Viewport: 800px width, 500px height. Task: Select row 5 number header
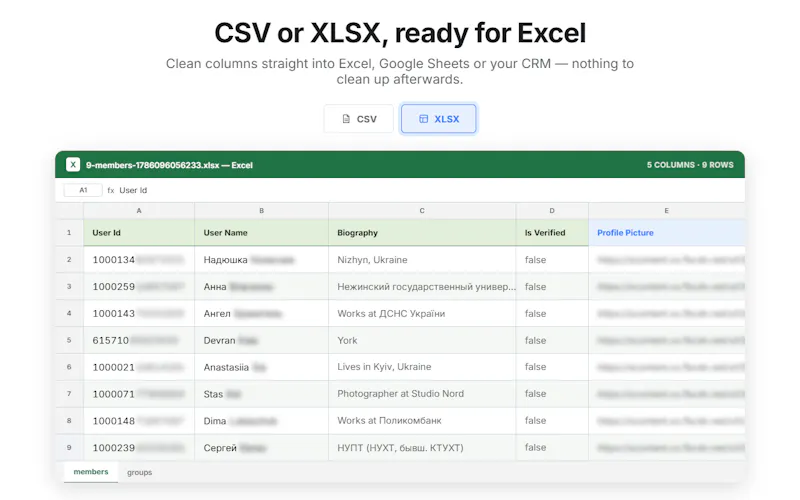[x=69, y=340]
